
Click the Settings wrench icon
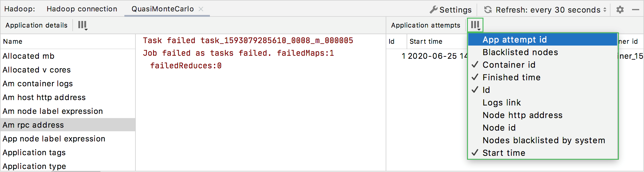(x=433, y=10)
